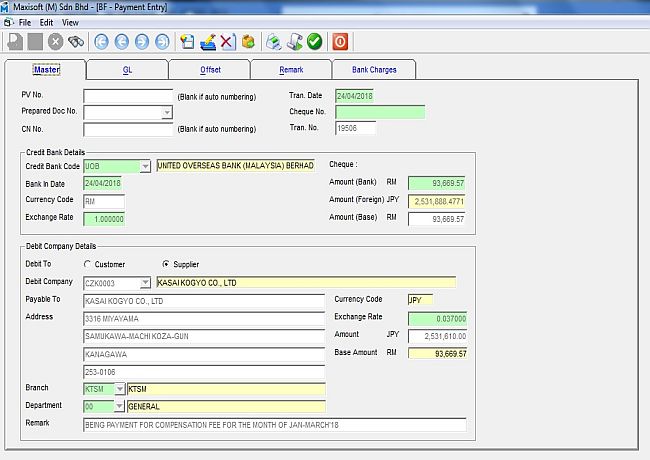Screen dimensions: 650x460
Task: Expand the Debit Company code dropdown
Action: [x=146, y=283]
